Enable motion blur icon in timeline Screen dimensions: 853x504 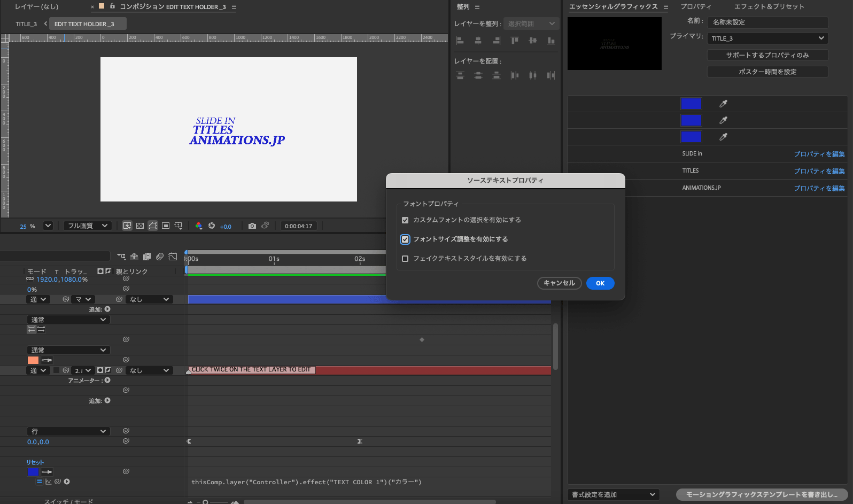pyautogui.click(x=159, y=257)
